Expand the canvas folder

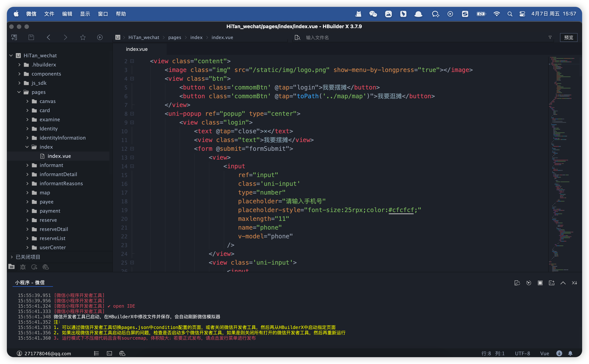pyautogui.click(x=27, y=101)
